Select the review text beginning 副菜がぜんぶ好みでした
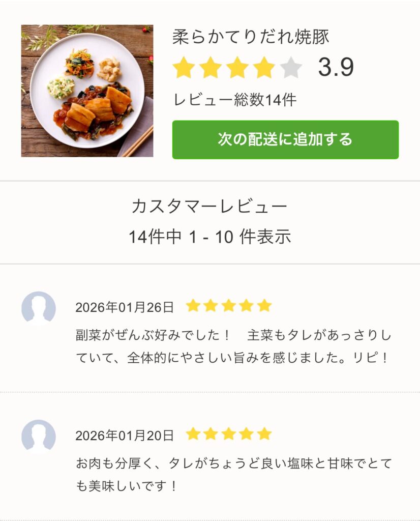 click(233, 346)
